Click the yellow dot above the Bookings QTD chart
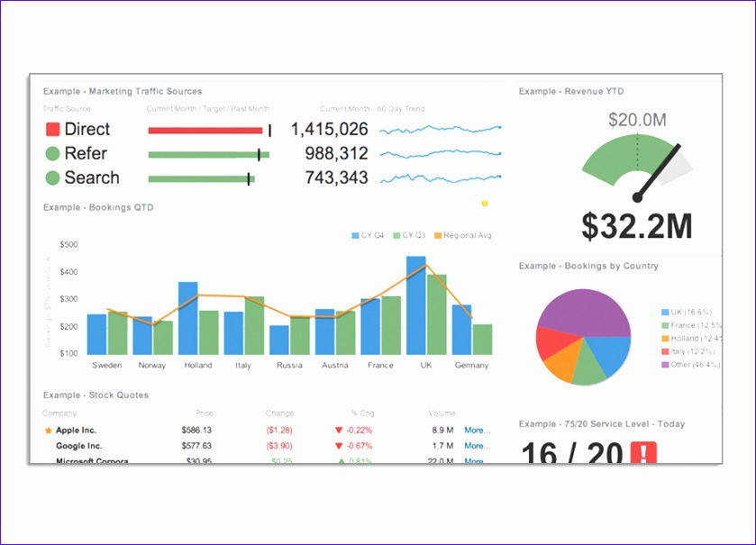Image resolution: width=756 pixels, height=545 pixels. [486, 204]
